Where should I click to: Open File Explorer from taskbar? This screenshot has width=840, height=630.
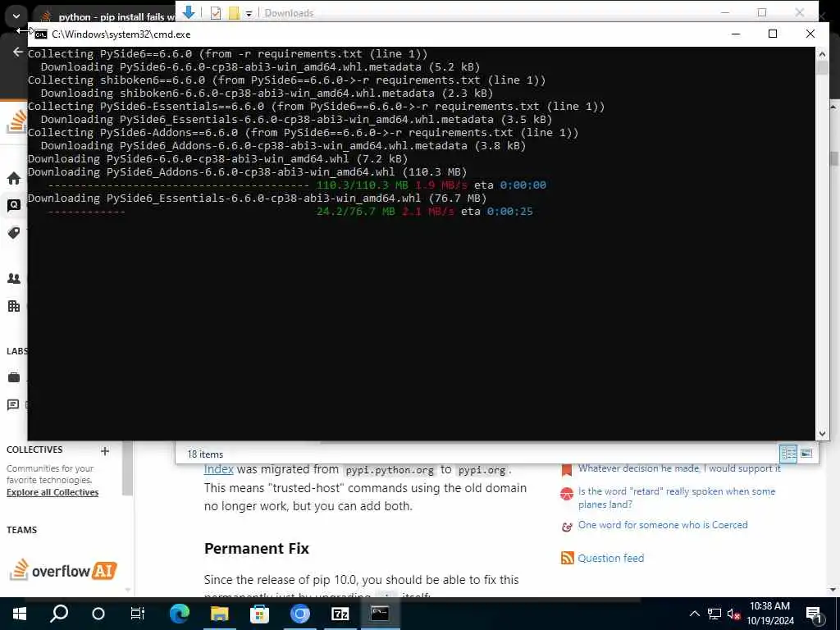220,614
